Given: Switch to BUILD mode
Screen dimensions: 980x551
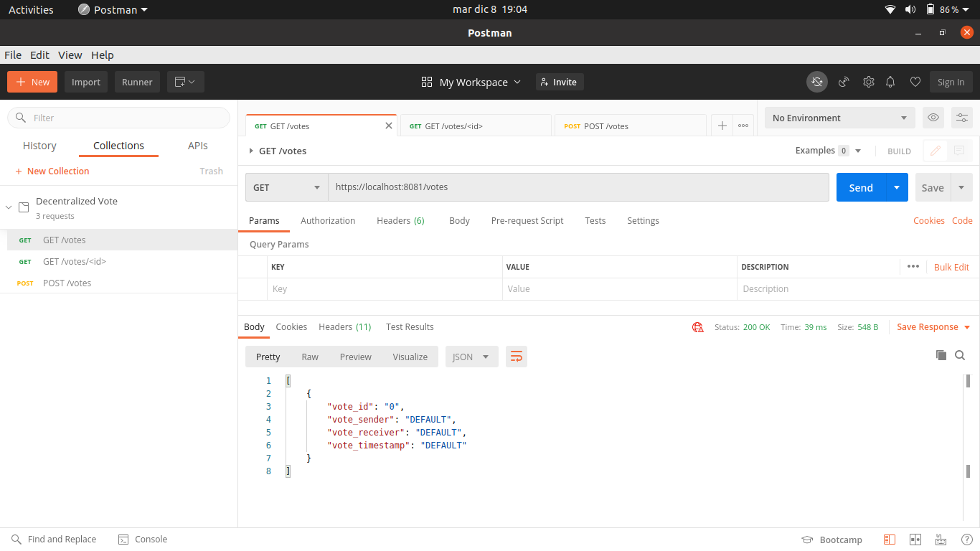Looking at the screenshot, I should pos(899,151).
